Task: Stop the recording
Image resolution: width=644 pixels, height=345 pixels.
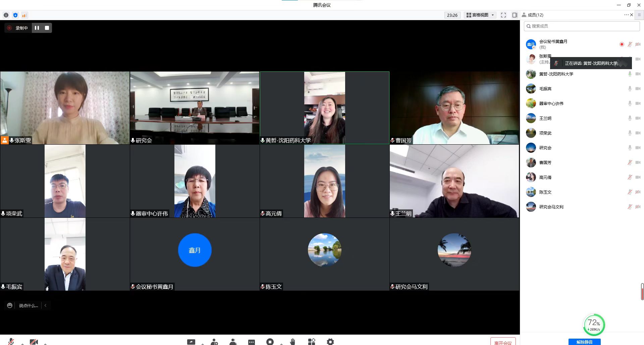Action: tap(47, 28)
